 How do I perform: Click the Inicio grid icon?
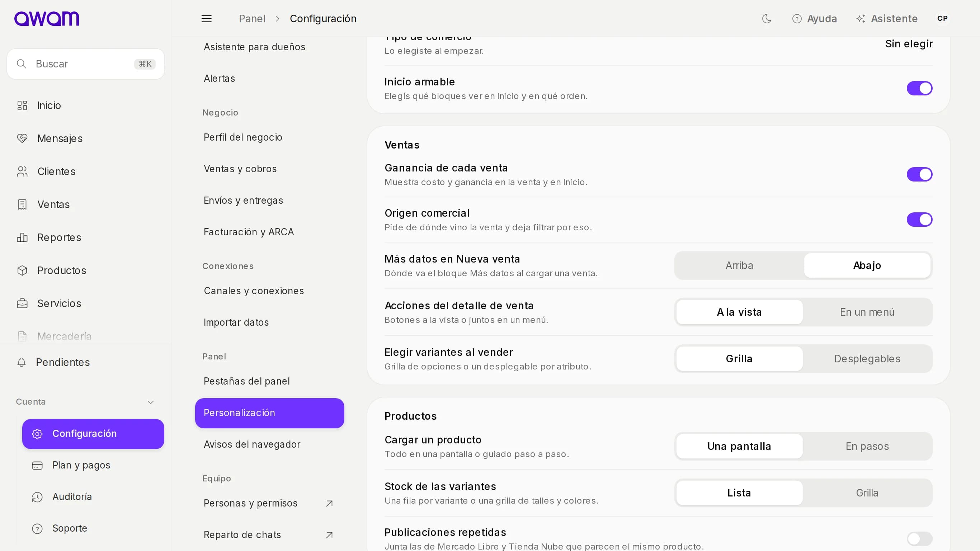click(22, 105)
